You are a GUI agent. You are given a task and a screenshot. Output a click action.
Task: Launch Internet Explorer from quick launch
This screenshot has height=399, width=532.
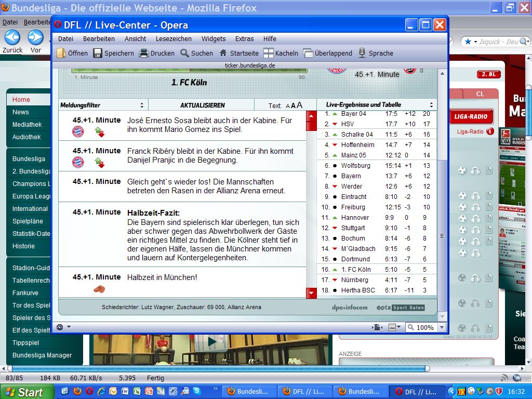101,391
